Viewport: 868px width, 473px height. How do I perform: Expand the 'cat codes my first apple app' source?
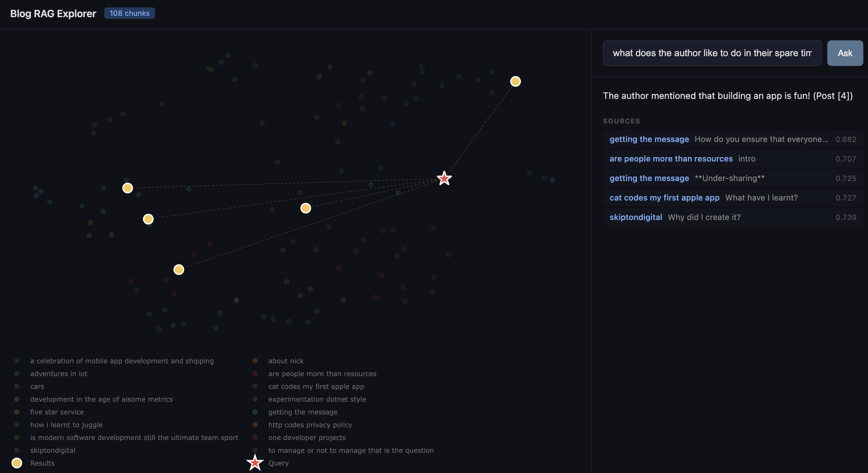point(664,198)
